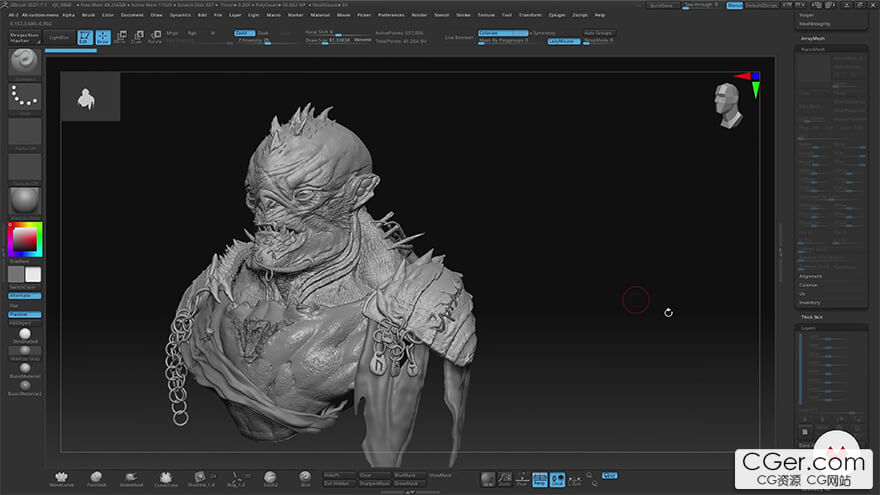Open the dotted stroke type selector
Screen dimensions: 880x495
point(25,98)
